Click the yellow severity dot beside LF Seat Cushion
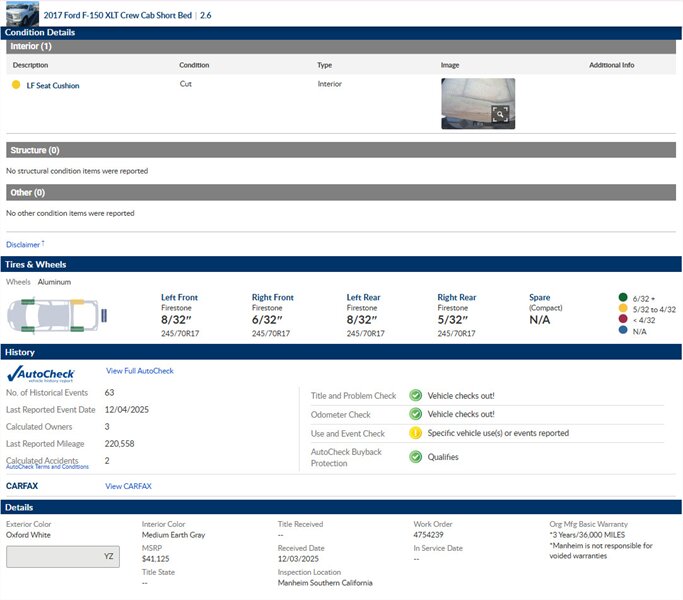683x600 pixels. point(16,86)
